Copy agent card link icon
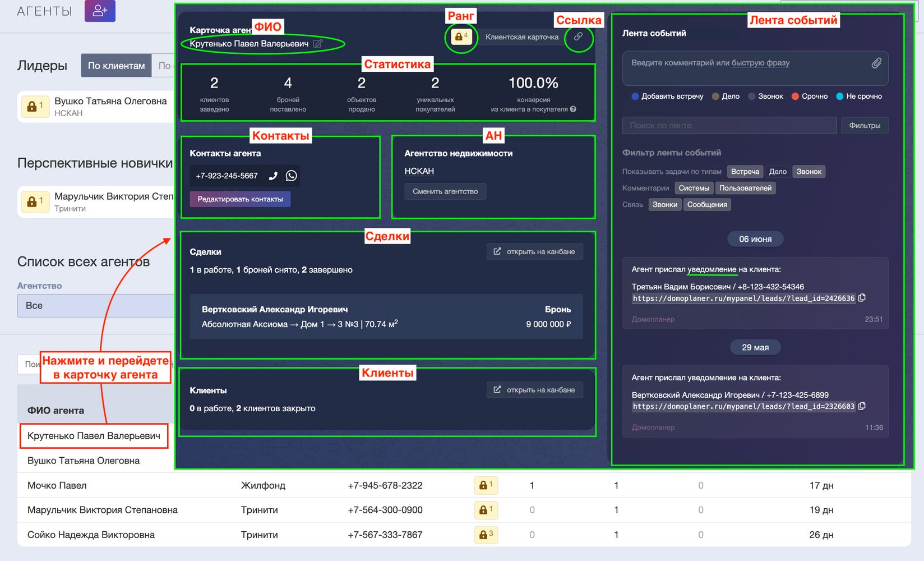Viewport: 924px width, 561px height. pos(578,36)
